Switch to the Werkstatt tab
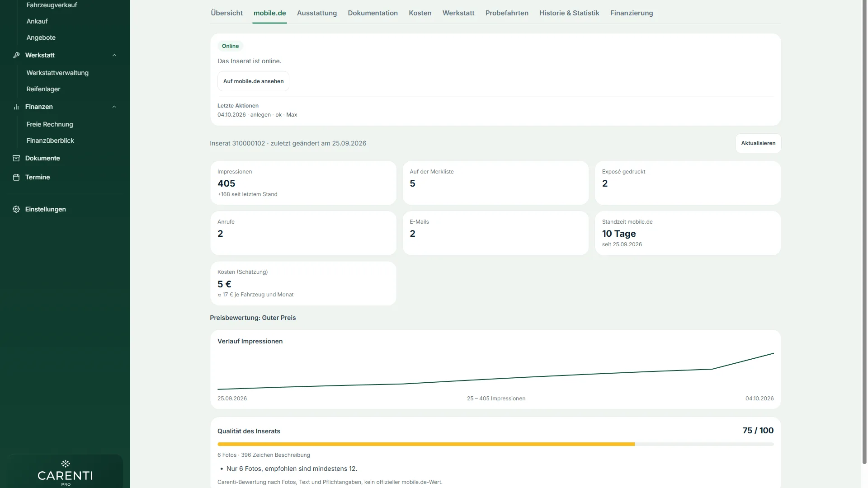868x488 pixels. coord(458,13)
